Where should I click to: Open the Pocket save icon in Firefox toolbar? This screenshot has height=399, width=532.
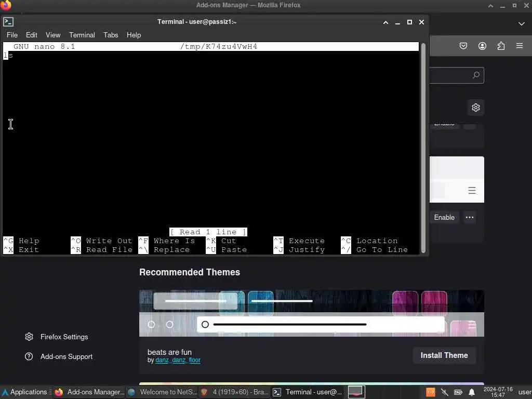click(463, 46)
